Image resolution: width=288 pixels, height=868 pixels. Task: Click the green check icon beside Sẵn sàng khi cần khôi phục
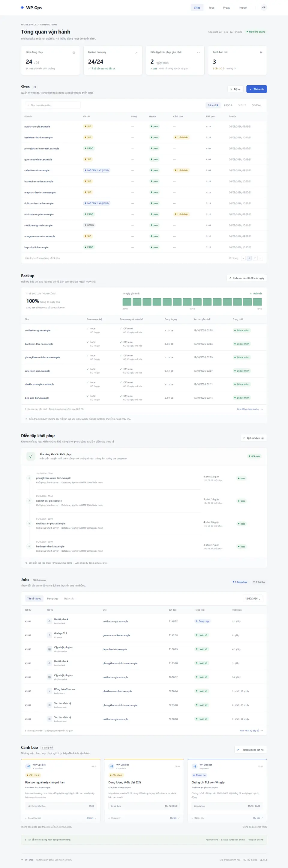point(31,456)
